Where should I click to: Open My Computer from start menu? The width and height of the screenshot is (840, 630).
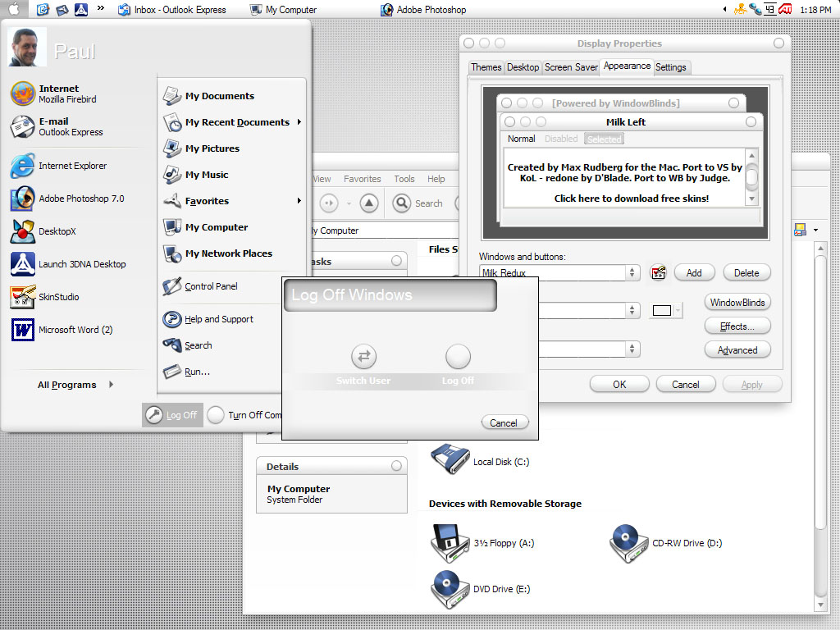tap(206, 227)
